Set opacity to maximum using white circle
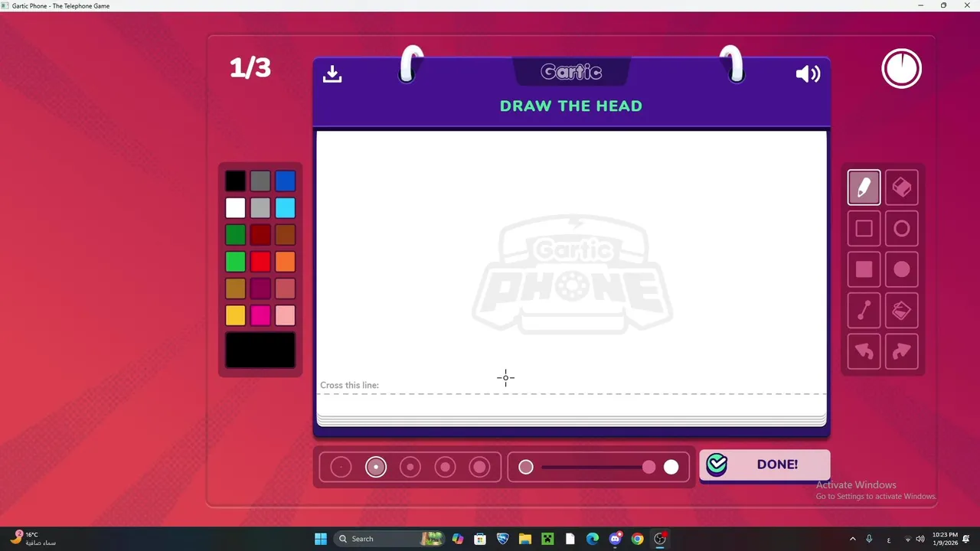The height and width of the screenshot is (551, 980). 671,467
